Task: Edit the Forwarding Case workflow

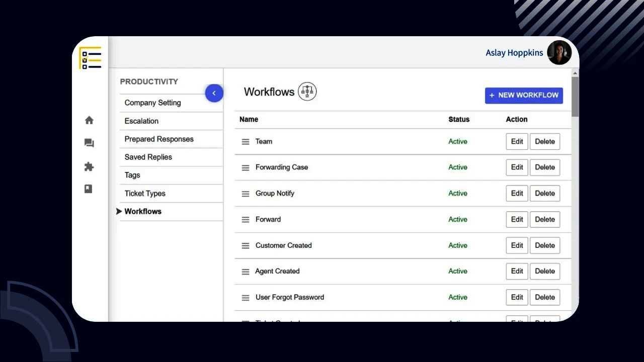Action: pyautogui.click(x=517, y=167)
